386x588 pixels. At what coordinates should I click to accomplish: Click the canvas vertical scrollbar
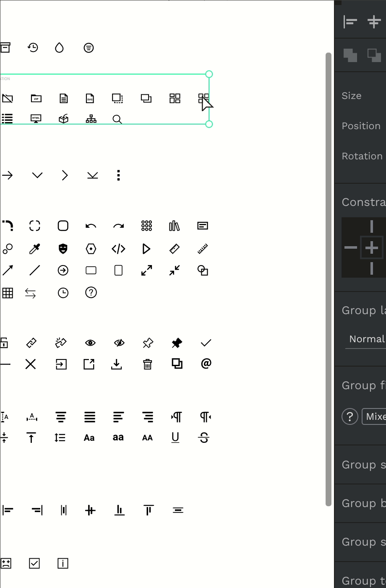(329, 279)
